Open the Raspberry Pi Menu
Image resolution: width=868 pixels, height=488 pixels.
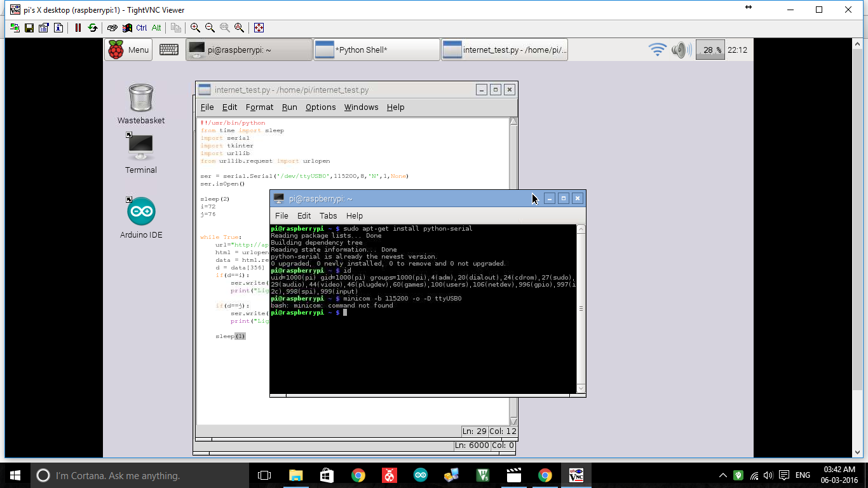[128, 49]
